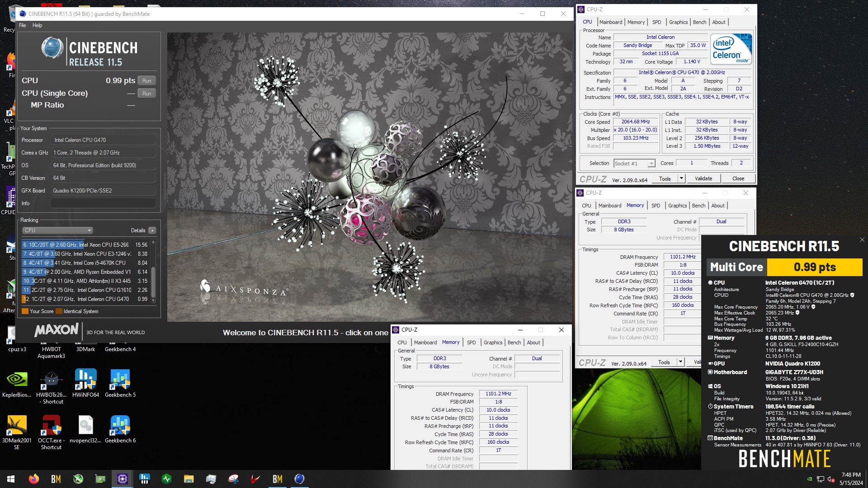868x488 pixels.
Task: Close the BenchMate Cinebench R11.5 result overlay
Action: 862,240
